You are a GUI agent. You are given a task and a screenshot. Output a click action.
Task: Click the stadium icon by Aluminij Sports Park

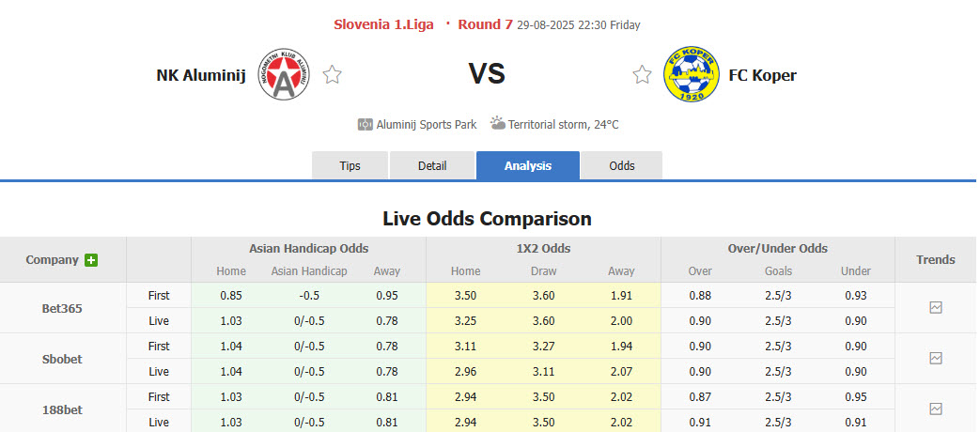pos(366,124)
